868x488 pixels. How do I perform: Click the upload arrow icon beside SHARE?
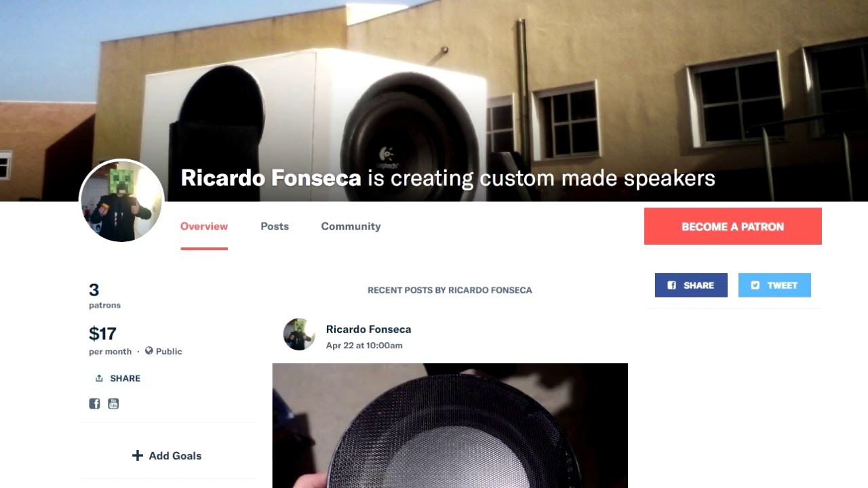(100, 378)
